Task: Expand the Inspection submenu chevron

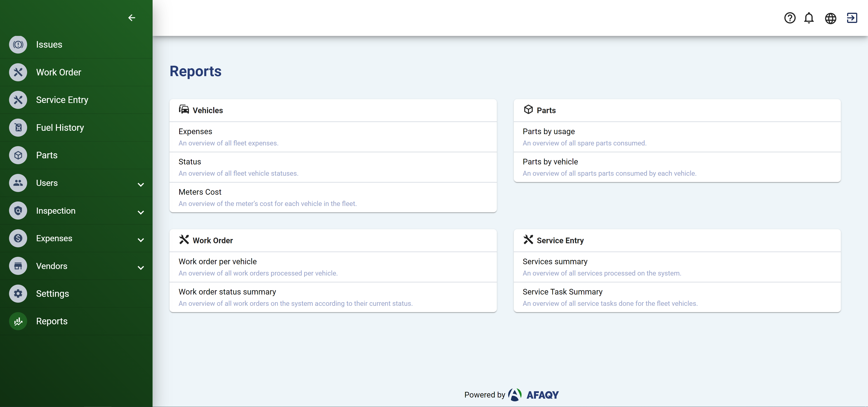Action: [x=141, y=212]
